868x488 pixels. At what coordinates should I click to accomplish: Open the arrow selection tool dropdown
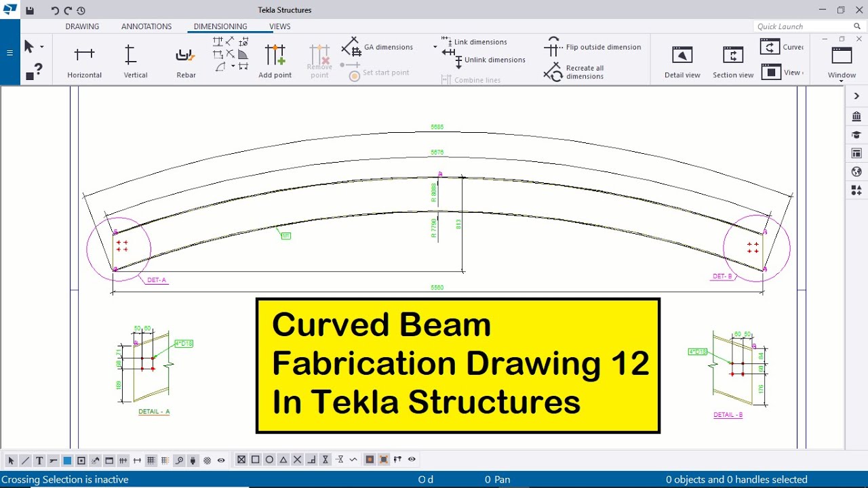pyautogui.click(x=42, y=47)
